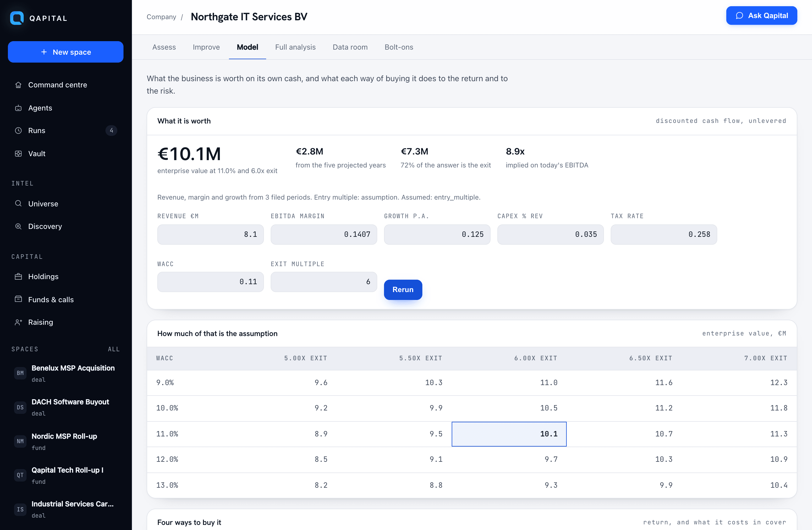Open the Universe search icon
The image size is (812, 530).
coord(18,204)
